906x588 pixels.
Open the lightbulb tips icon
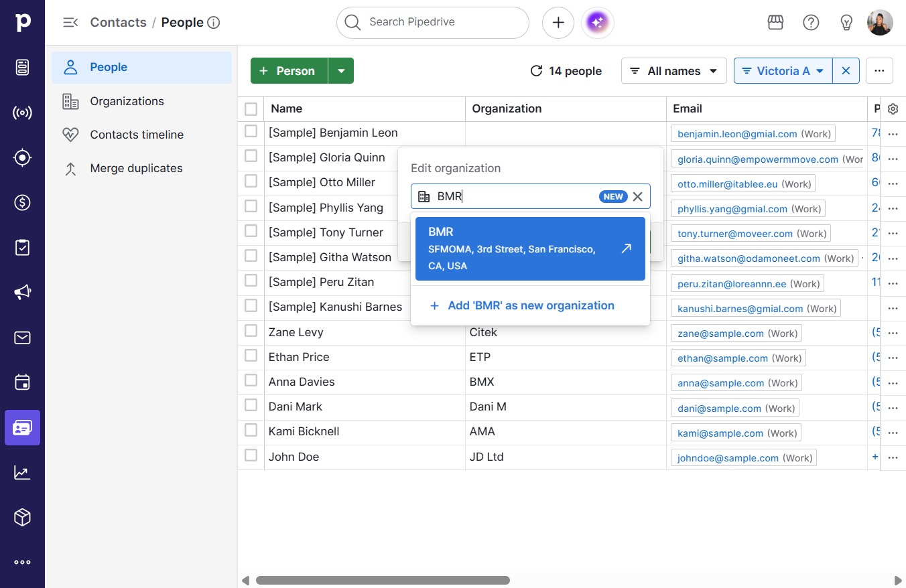coord(846,22)
